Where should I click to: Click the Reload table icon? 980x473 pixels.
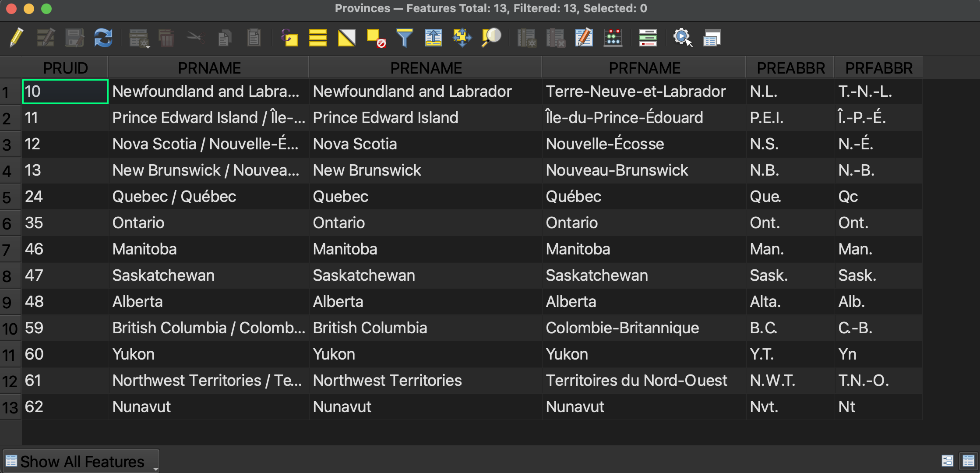click(x=103, y=38)
